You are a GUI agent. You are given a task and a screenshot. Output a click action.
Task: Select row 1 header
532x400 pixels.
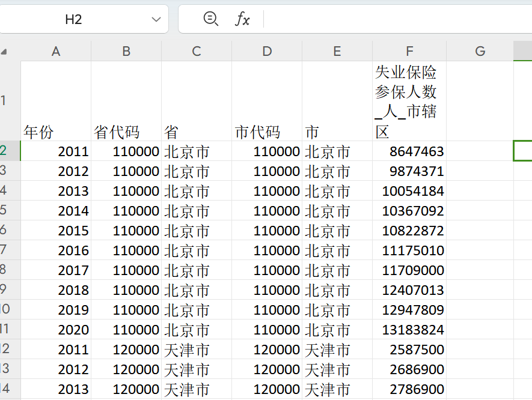pyautogui.click(x=10, y=101)
